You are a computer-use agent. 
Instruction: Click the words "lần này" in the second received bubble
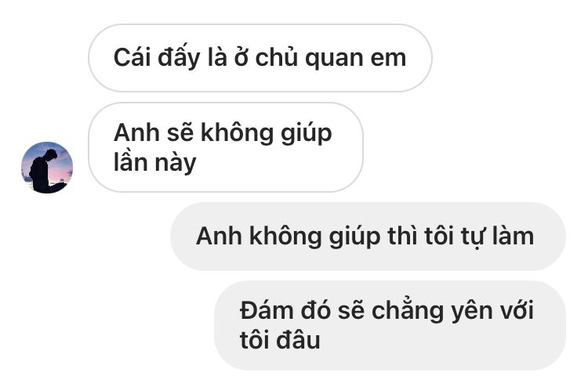pos(155,162)
